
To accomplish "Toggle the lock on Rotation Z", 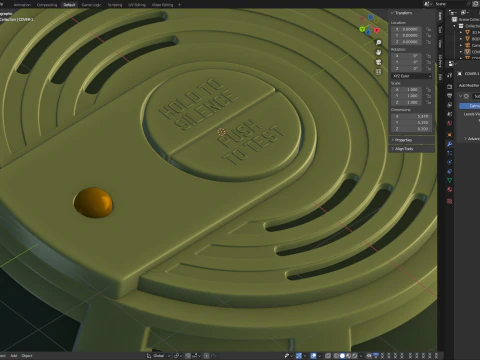I will [x=428, y=68].
